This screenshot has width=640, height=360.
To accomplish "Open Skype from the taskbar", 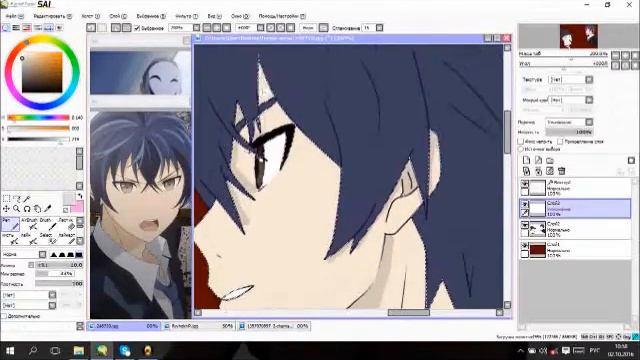I will click(x=125, y=351).
